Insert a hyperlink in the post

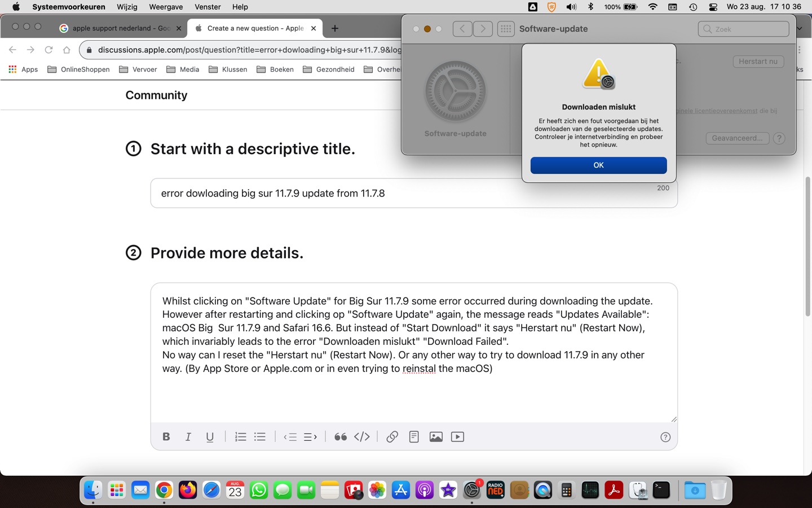[392, 436]
